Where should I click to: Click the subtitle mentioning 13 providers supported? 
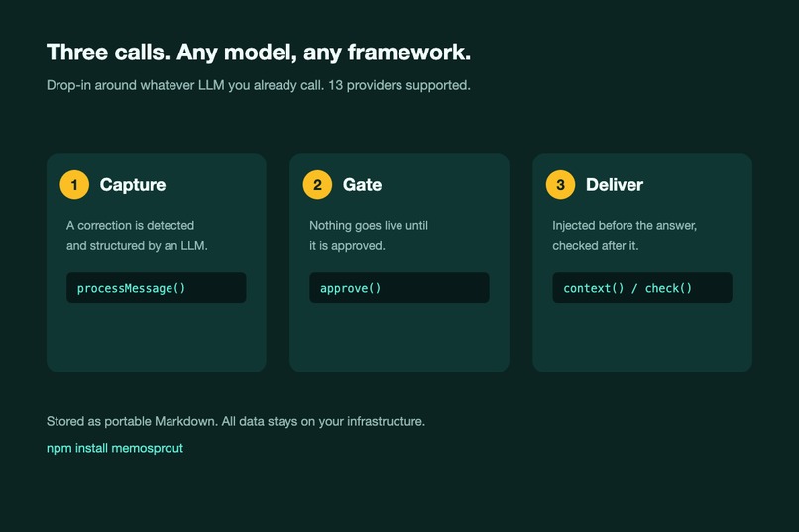[259, 85]
